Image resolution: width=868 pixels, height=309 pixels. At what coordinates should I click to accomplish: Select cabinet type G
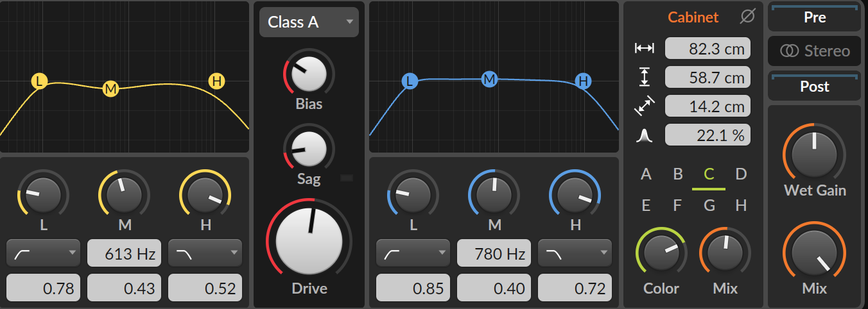(709, 206)
